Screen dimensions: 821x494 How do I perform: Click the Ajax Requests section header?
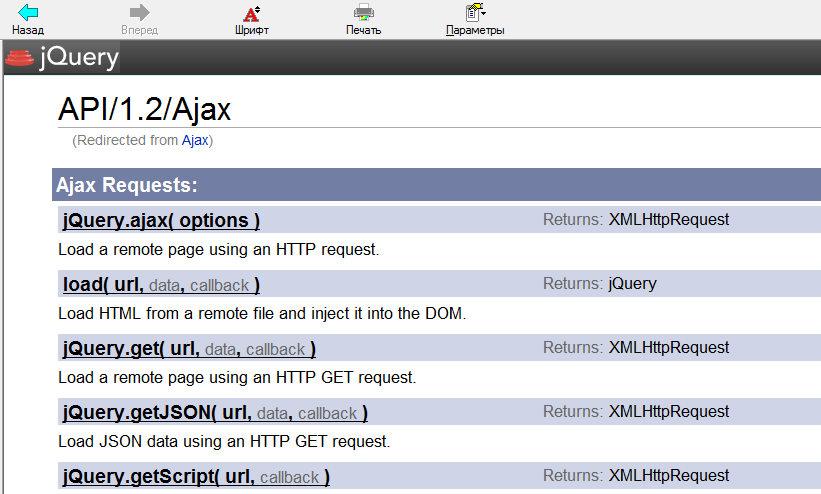coord(436,184)
